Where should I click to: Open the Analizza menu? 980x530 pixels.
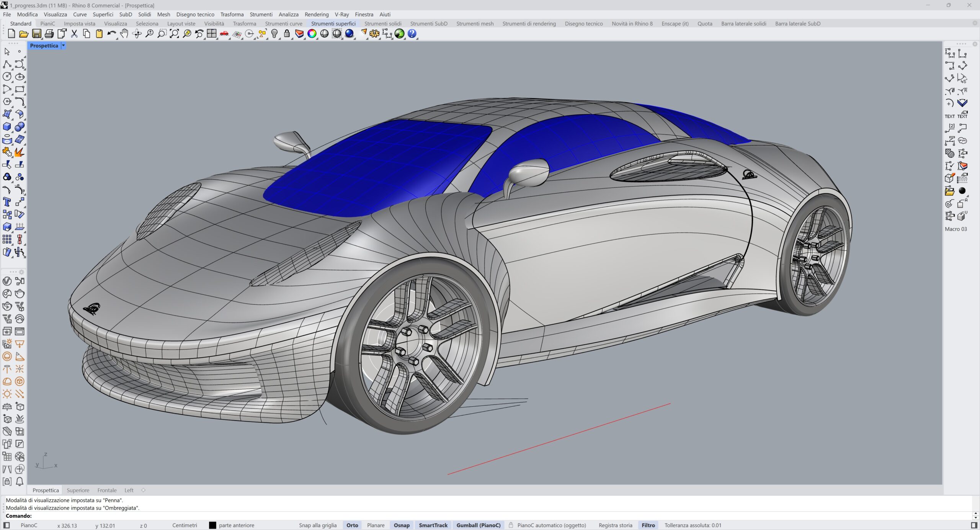288,14
